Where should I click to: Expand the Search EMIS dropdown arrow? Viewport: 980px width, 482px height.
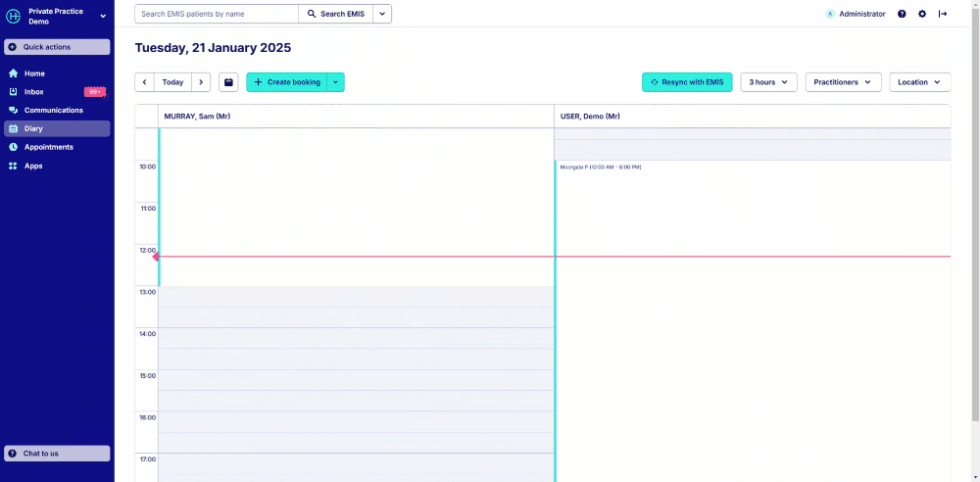(x=382, y=14)
